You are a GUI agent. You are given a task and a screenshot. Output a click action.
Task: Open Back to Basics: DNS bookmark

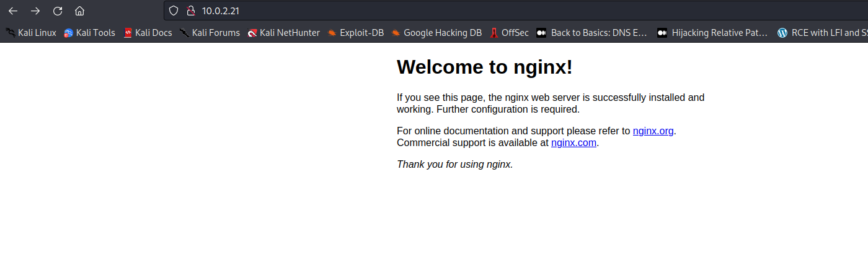click(592, 33)
